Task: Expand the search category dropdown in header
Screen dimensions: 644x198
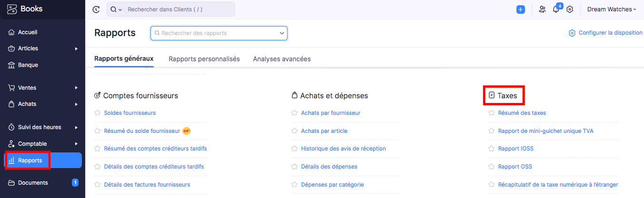Action: pyautogui.click(x=117, y=9)
